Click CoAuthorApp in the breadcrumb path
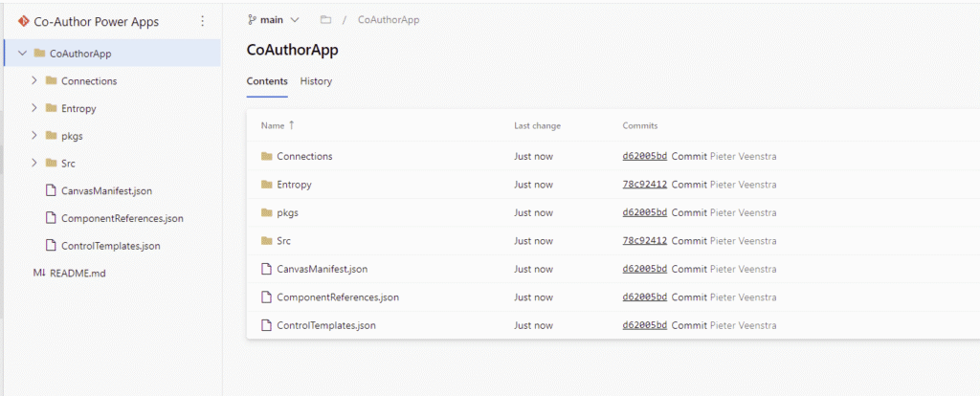 coord(389,19)
